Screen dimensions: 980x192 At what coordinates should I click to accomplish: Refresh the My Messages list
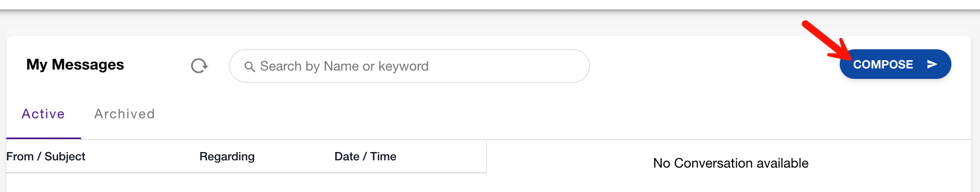click(200, 66)
